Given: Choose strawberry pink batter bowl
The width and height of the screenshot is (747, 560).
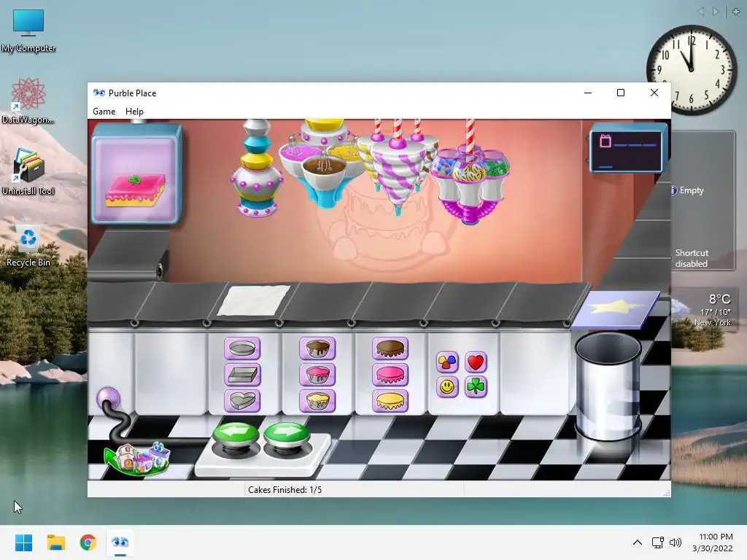Looking at the screenshot, I should [318, 375].
